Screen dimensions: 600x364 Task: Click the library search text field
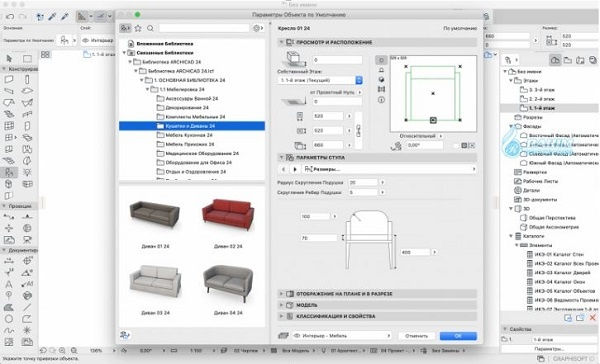(x=204, y=28)
